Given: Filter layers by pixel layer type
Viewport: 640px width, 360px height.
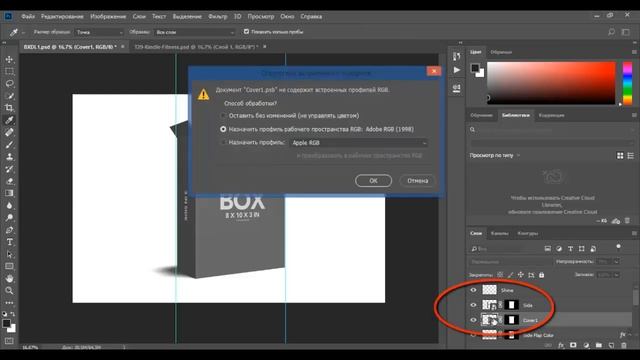Looking at the screenshot, I should pos(548,249).
